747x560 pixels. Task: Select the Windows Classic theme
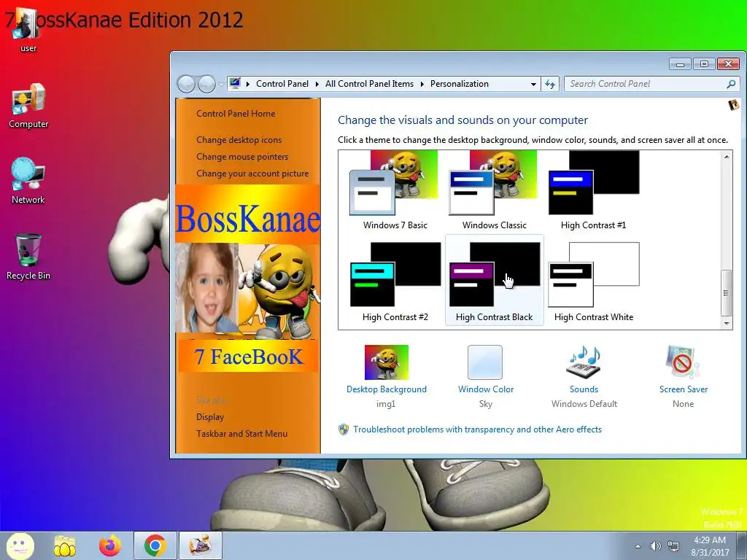point(494,191)
